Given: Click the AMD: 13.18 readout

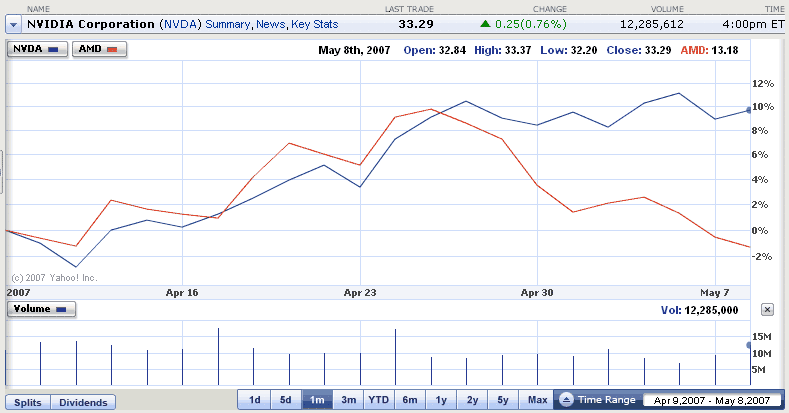Looking at the screenshot, I should [x=709, y=50].
